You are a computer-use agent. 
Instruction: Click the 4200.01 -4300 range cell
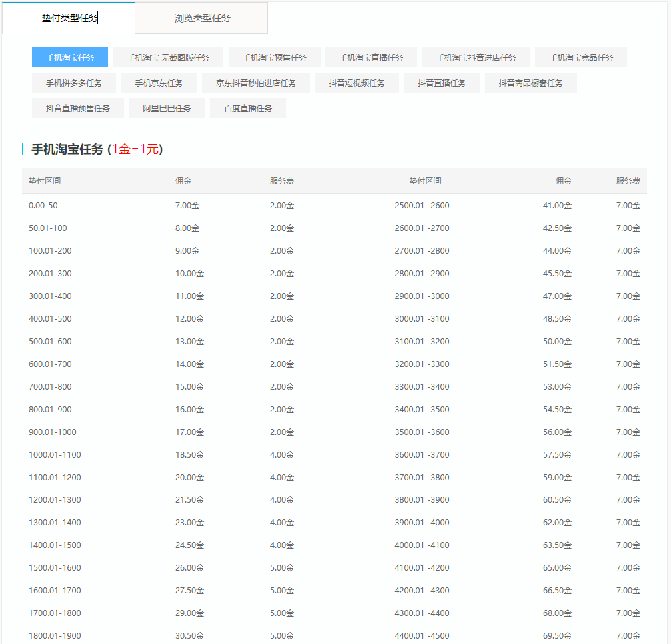tap(422, 591)
